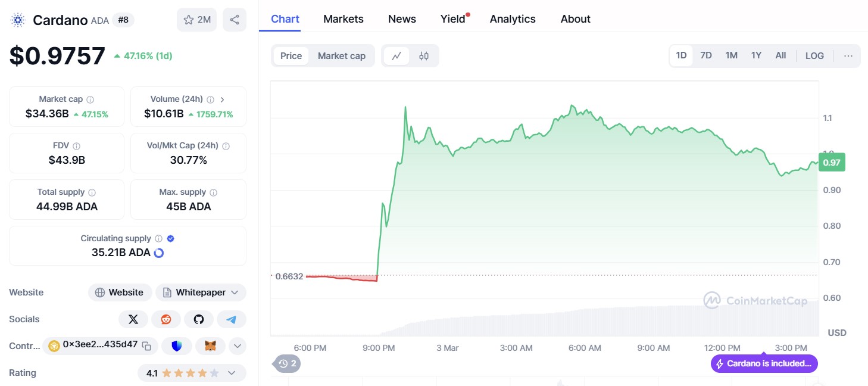The height and width of the screenshot is (386, 868).
Task: Open the Analytics tab
Action: 513,18
